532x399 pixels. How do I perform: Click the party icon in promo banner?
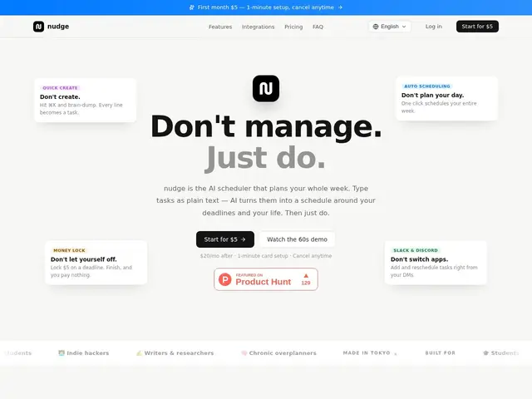192,7
